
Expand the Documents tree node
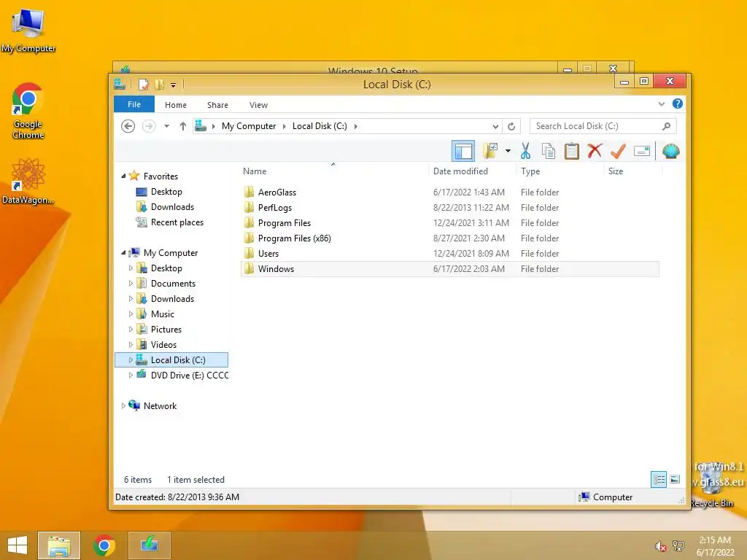[131, 284]
